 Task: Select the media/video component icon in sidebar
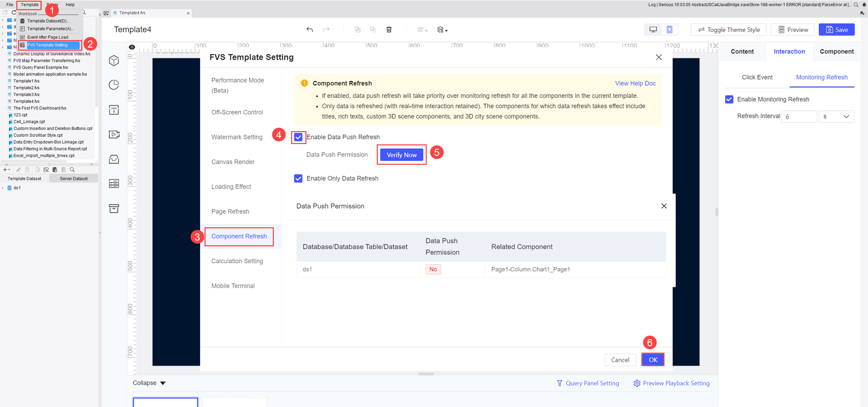pyautogui.click(x=113, y=135)
